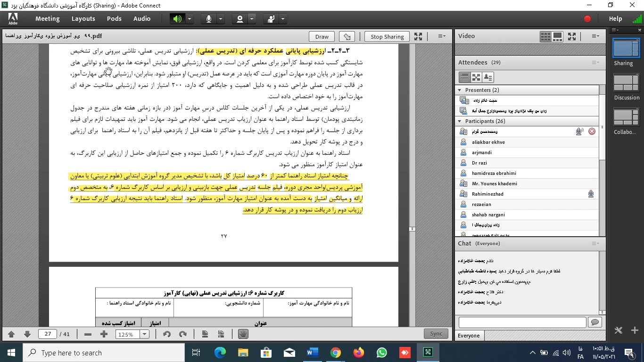Click the Draw button
644x362 pixels.
pyautogui.click(x=322, y=36)
